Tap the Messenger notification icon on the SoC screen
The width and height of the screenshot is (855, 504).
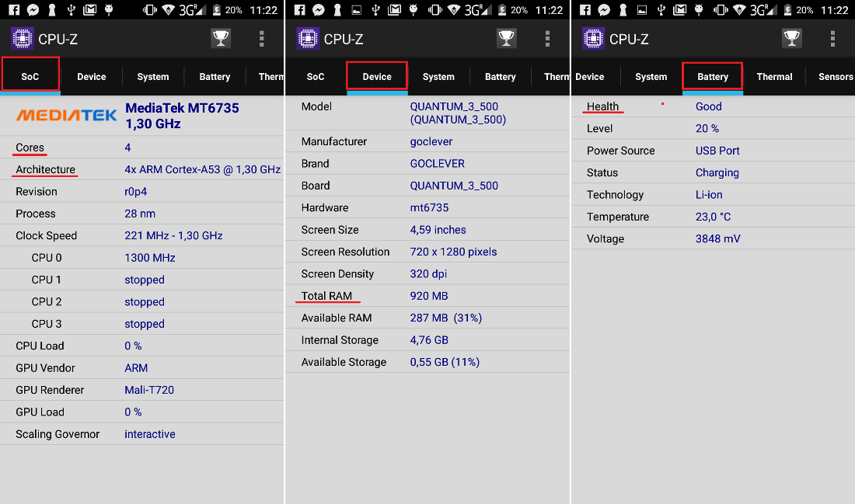pos(33,10)
